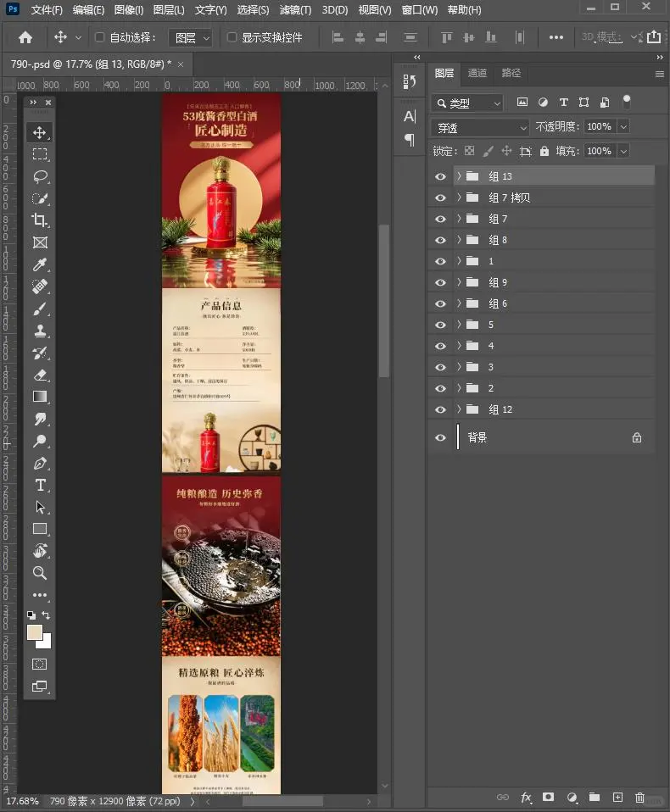
Task: Select the Pen tool
Action: 40,463
